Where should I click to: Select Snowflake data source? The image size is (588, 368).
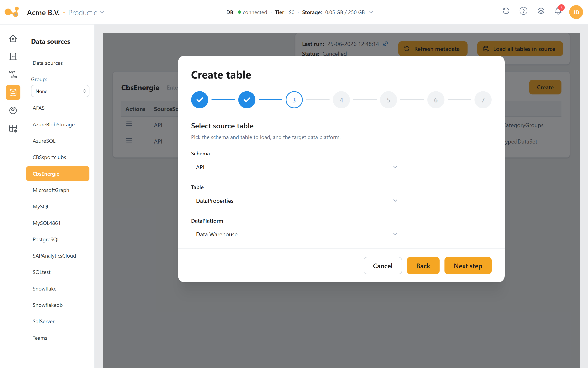point(58,289)
